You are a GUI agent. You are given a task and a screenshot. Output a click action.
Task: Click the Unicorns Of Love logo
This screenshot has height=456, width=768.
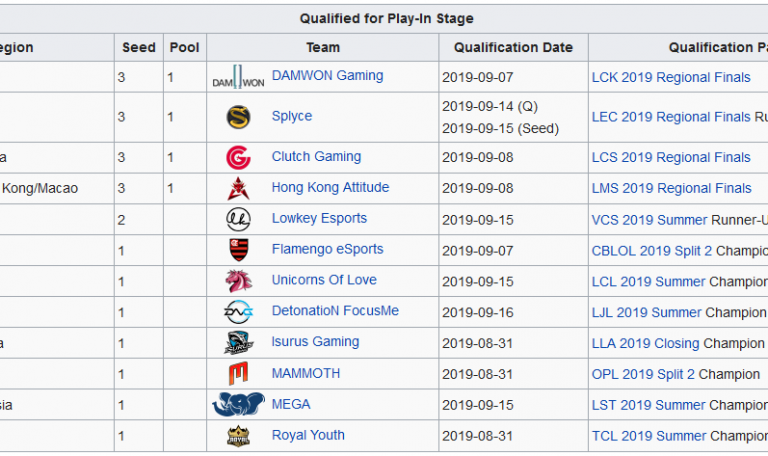[238, 281]
